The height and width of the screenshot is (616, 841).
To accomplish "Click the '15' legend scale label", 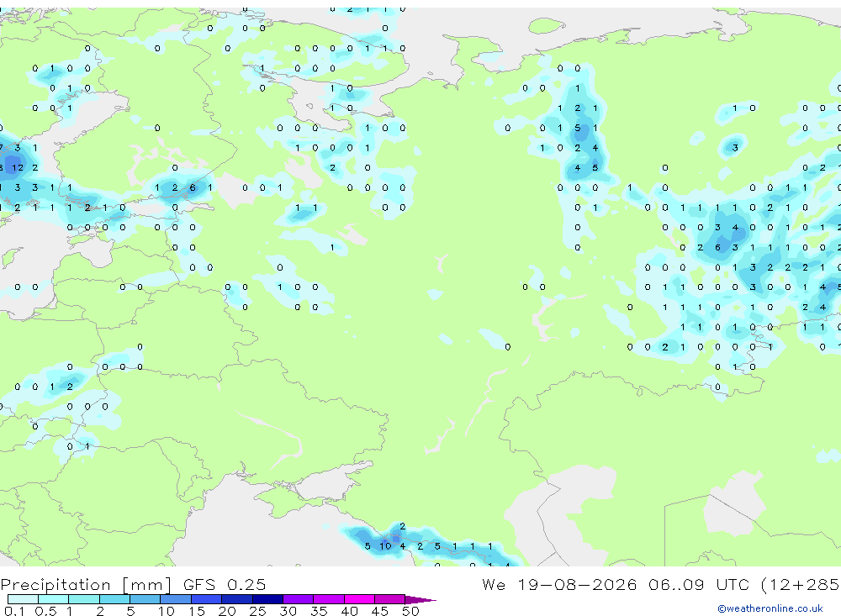I will pyautogui.click(x=196, y=611).
